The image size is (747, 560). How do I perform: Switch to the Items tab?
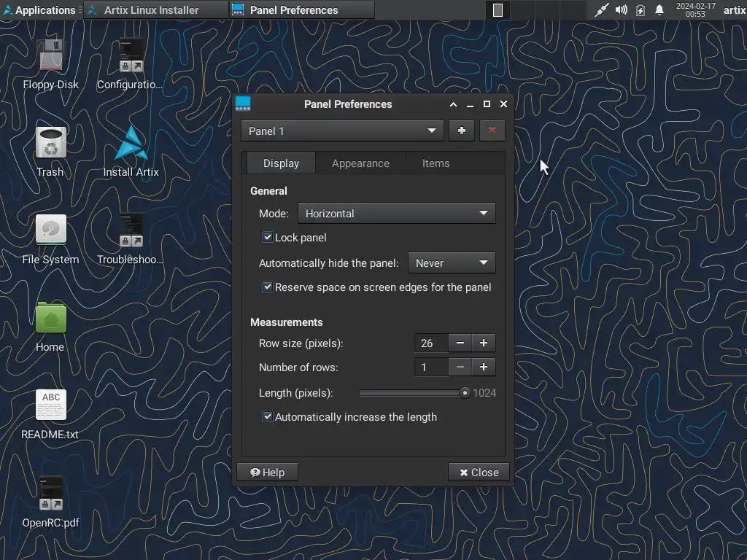(x=436, y=163)
